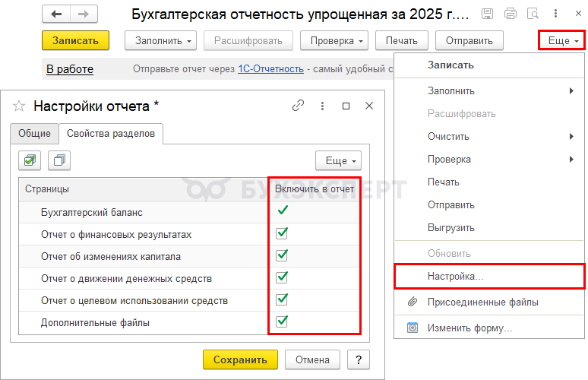Open the Проверка dropdown in toolbar

pyautogui.click(x=334, y=41)
